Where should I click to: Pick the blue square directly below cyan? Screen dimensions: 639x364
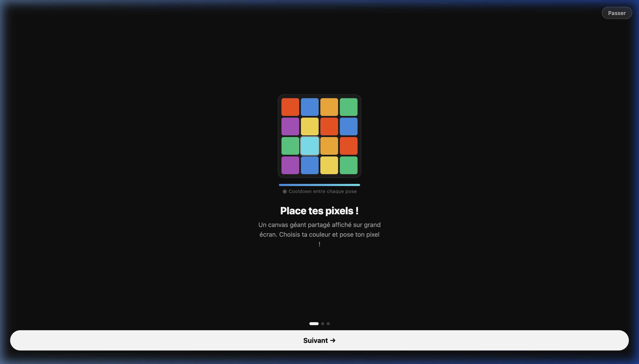point(310,165)
